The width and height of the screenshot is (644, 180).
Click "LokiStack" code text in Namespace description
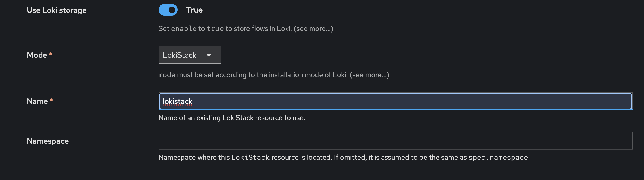point(250,158)
